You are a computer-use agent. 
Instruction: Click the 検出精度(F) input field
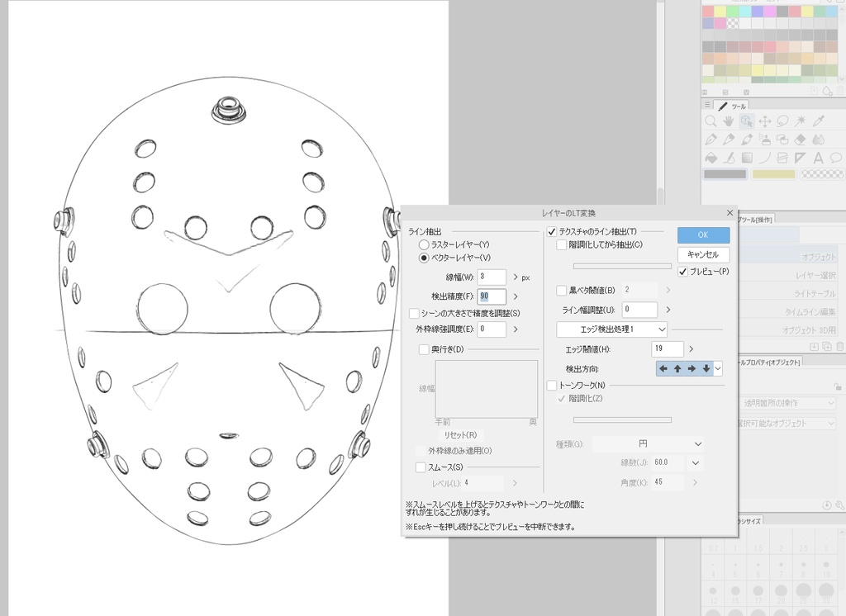tap(492, 296)
